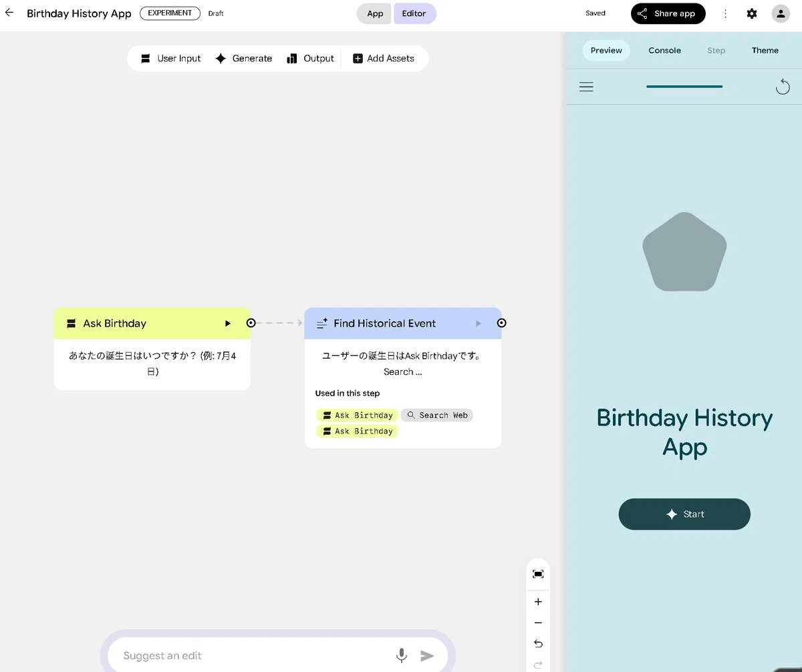Viewport: 802px width, 672px height.
Task: Open the settings gear icon
Action: 752,13
